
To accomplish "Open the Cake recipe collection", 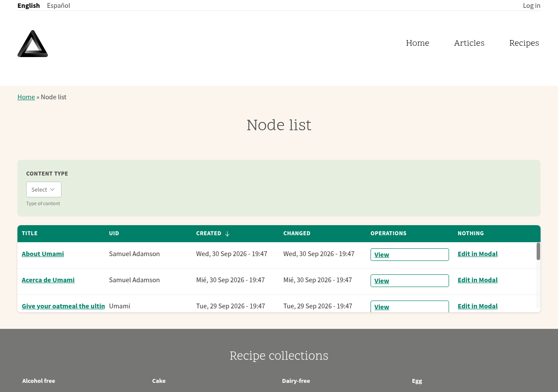I will [x=159, y=381].
